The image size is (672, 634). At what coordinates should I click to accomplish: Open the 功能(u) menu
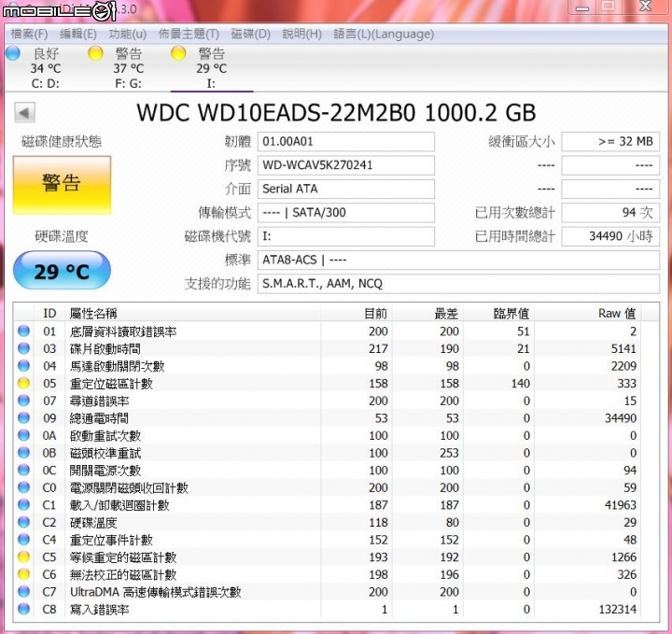tap(127, 34)
